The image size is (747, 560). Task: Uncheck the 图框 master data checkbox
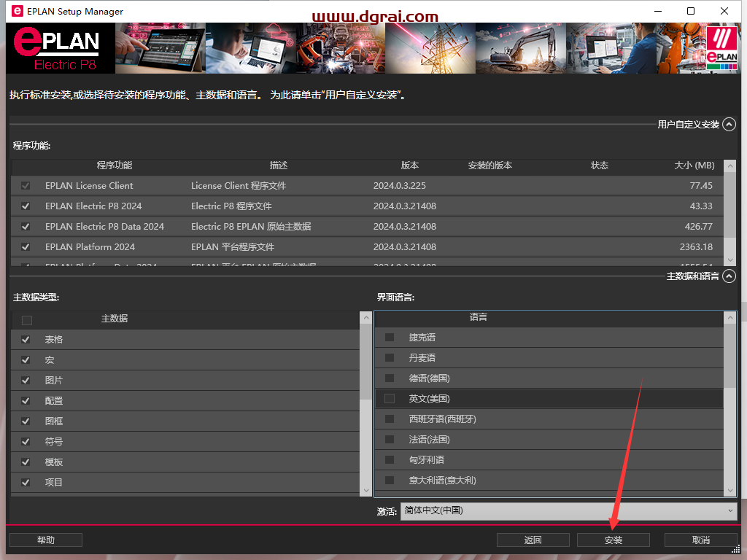click(26, 421)
